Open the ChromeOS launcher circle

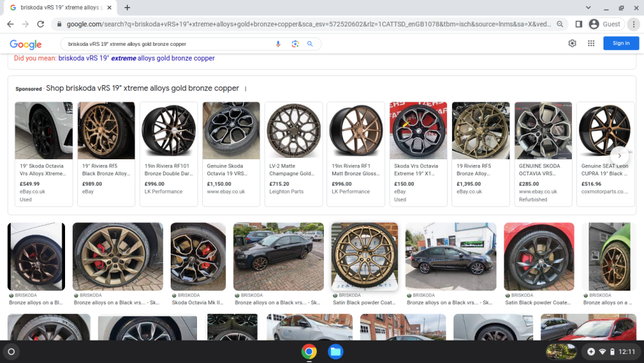(x=12, y=352)
